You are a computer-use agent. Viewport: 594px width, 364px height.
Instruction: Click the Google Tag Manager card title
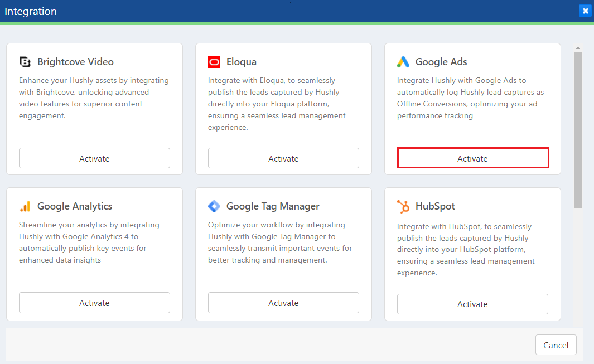(273, 206)
